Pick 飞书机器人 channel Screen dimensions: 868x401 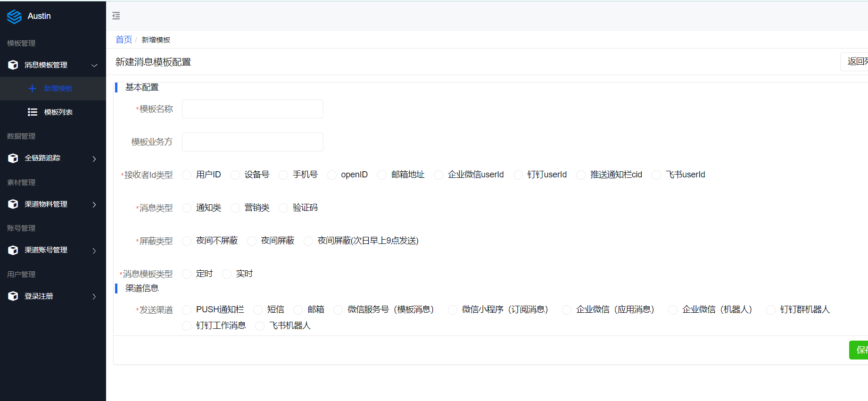coord(260,326)
